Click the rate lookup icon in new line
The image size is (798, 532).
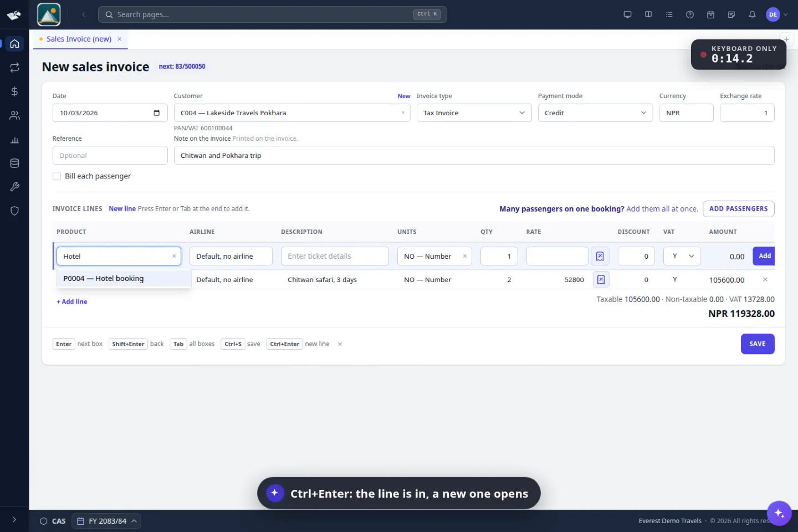(x=600, y=256)
